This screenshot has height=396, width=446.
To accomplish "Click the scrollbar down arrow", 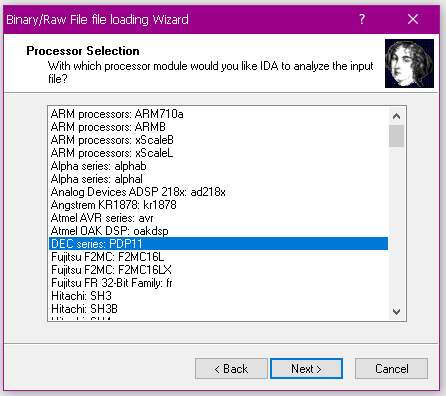I will [x=396, y=312].
